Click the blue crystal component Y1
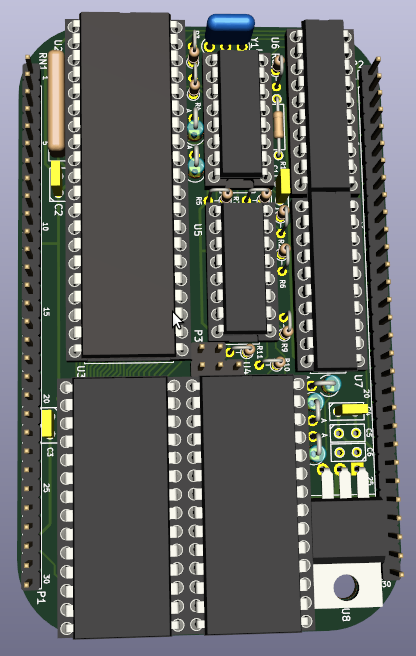 [231, 28]
